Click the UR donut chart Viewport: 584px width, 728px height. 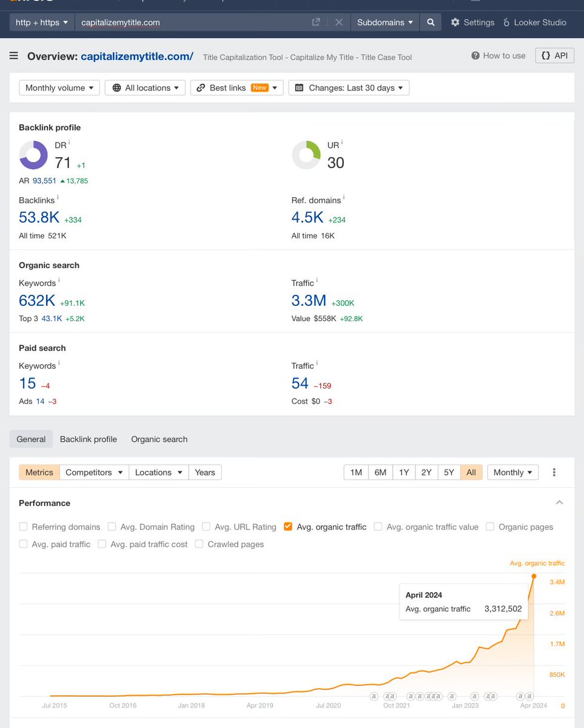[306, 155]
